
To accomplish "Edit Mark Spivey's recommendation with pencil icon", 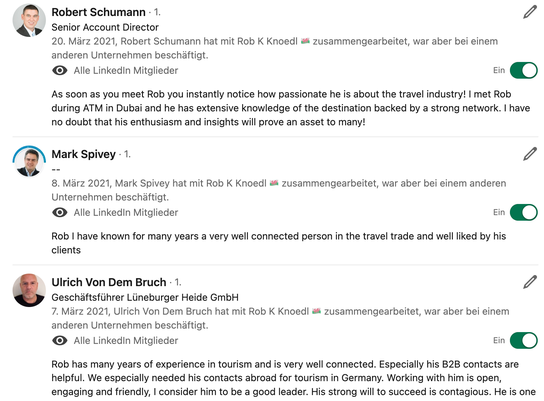I will pyautogui.click(x=530, y=154).
